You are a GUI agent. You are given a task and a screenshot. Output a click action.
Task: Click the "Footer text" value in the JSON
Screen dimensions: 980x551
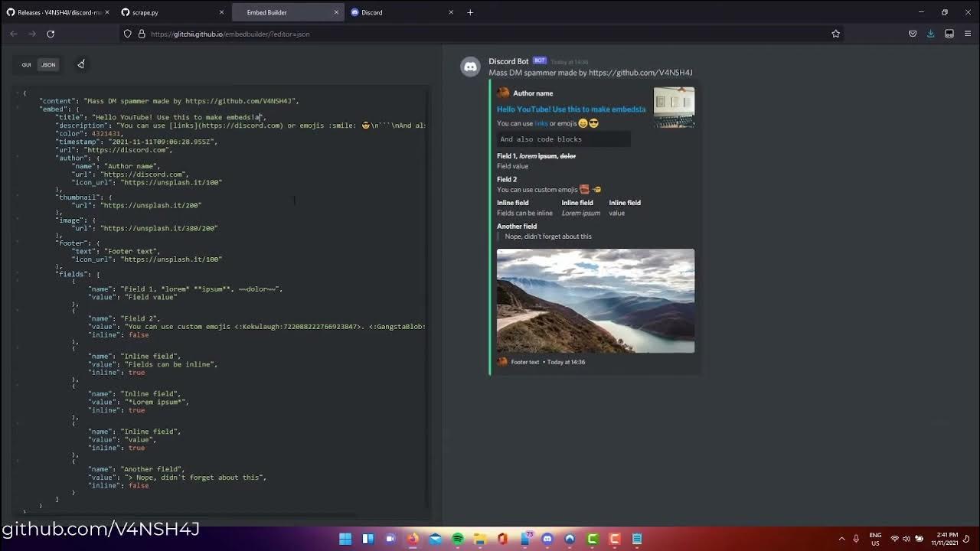click(x=132, y=251)
